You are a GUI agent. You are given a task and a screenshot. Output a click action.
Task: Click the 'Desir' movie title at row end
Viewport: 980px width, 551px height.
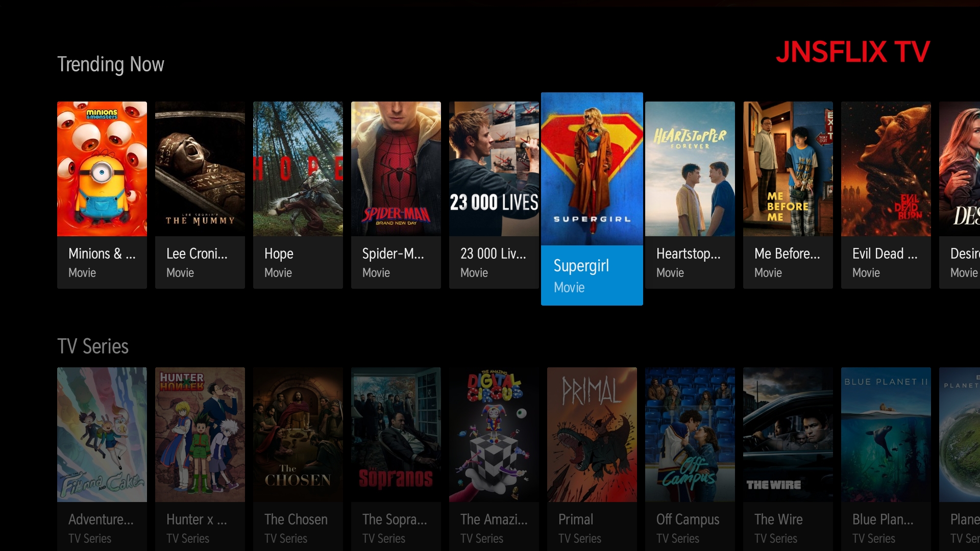pyautogui.click(x=965, y=254)
